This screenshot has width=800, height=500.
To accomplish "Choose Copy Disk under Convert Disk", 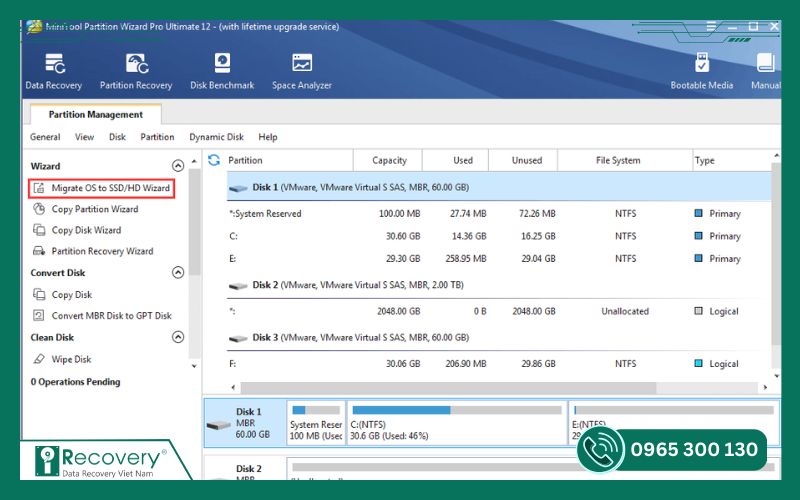I will pyautogui.click(x=72, y=294).
